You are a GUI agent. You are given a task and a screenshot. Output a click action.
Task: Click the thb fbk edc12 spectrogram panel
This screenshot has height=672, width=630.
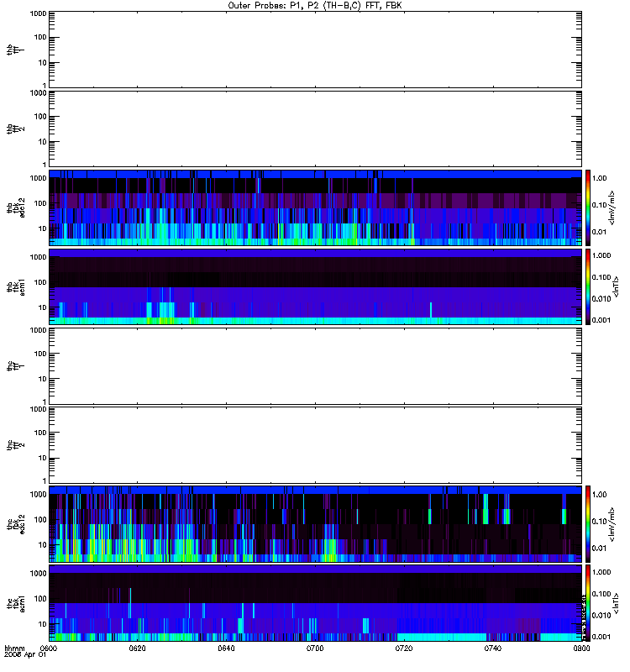[315, 207]
